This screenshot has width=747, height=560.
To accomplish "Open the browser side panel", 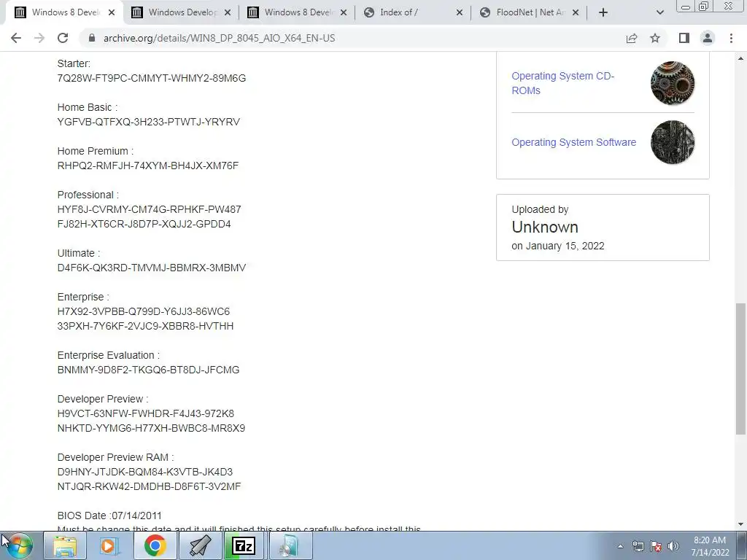I will pyautogui.click(x=684, y=38).
